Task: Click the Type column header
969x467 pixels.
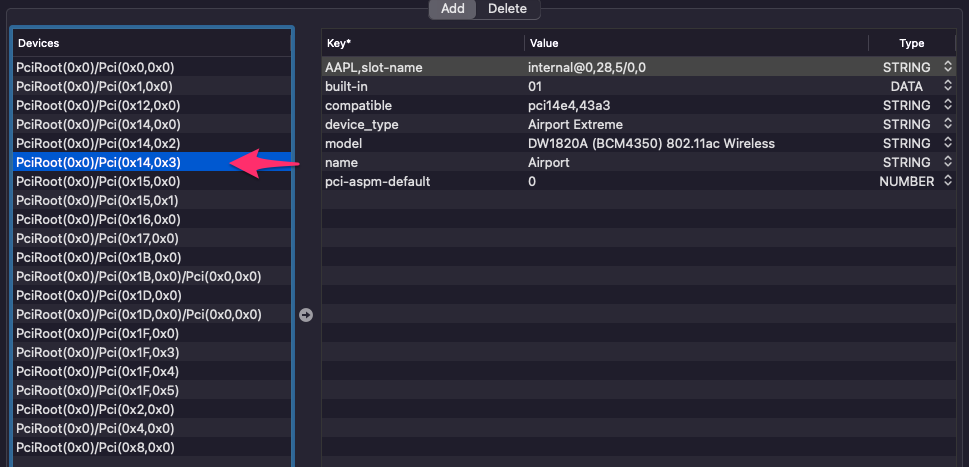Action: 911,43
